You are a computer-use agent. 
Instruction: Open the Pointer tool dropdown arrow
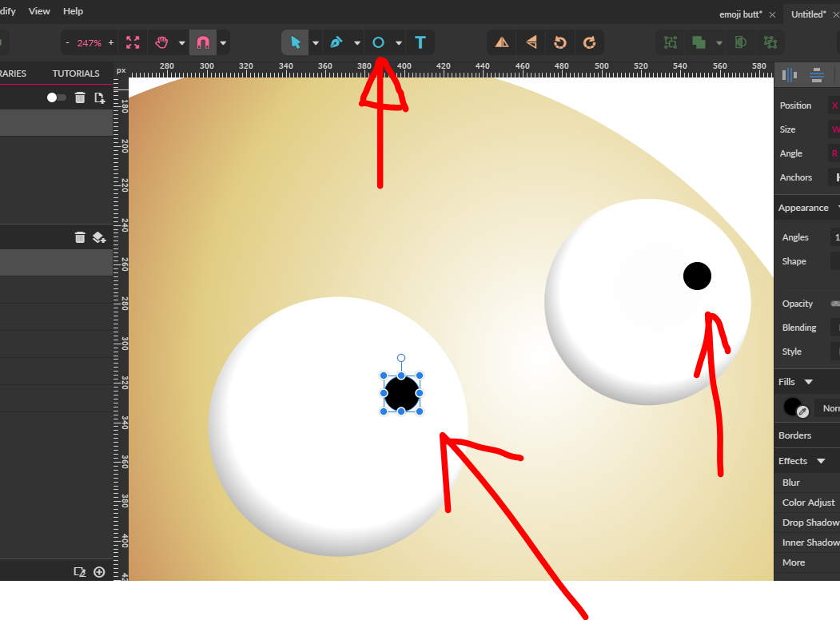pyautogui.click(x=316, y=43)
